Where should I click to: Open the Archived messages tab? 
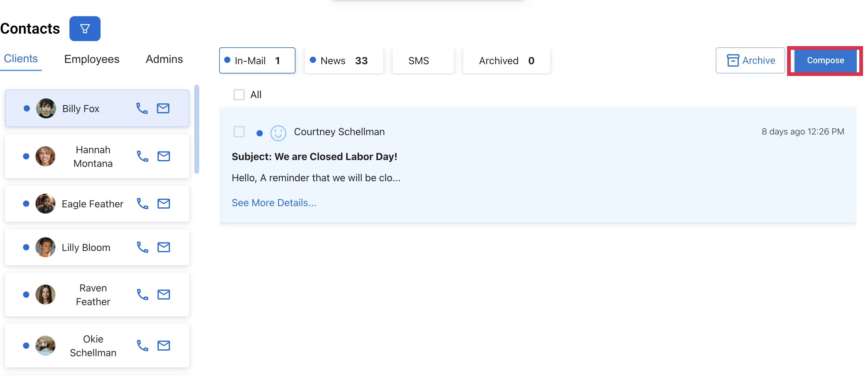[506, 61]
